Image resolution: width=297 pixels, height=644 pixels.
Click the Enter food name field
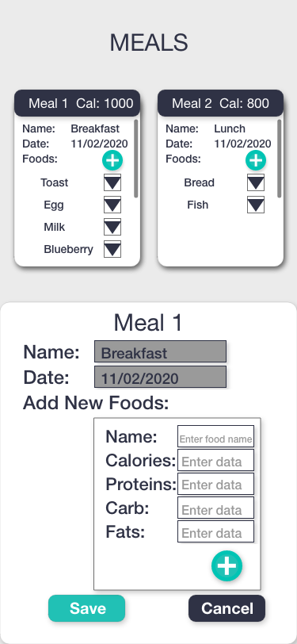tap(215, 436)
